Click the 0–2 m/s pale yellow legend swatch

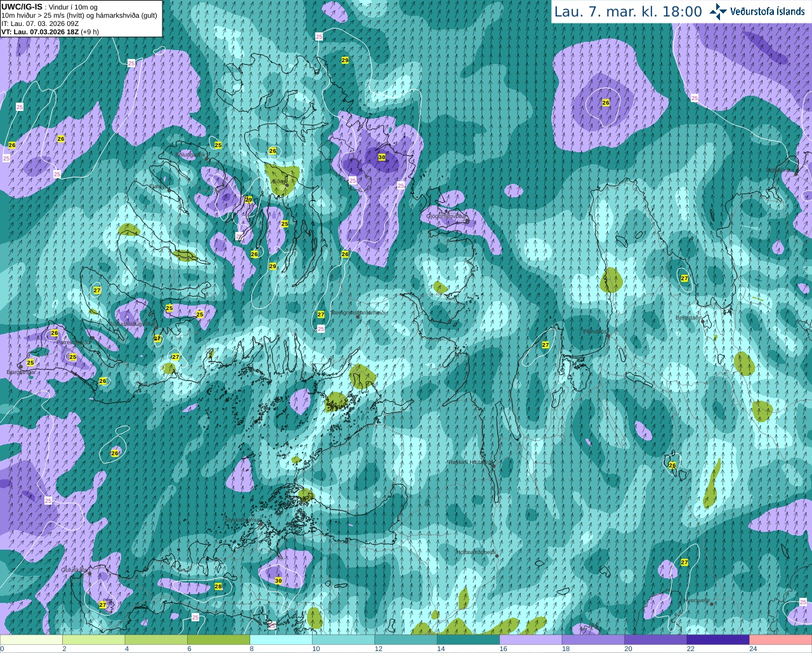pyautogui.click(x=32, y=640)
